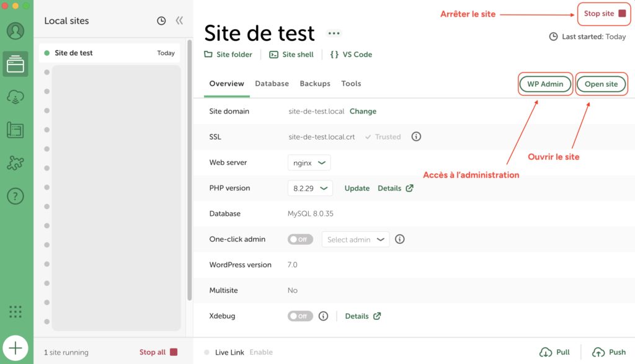Click the 1 site running status text
The image size is (635, 364).
(x=66, y=352)
